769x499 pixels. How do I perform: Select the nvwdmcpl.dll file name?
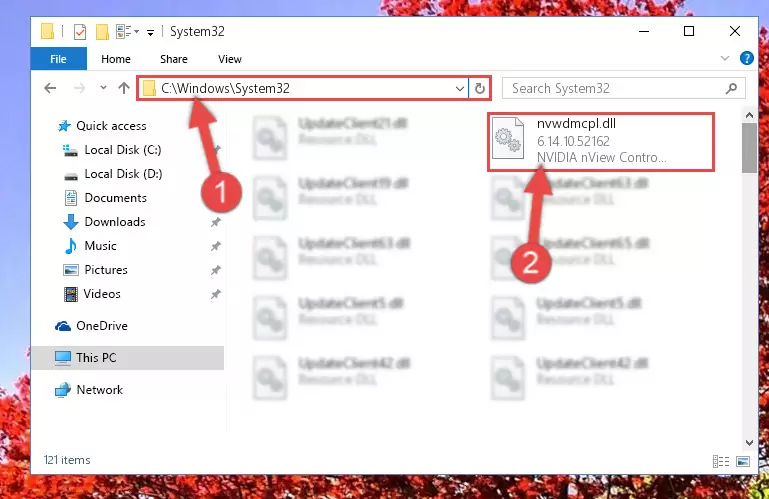(x=576, y=124)
